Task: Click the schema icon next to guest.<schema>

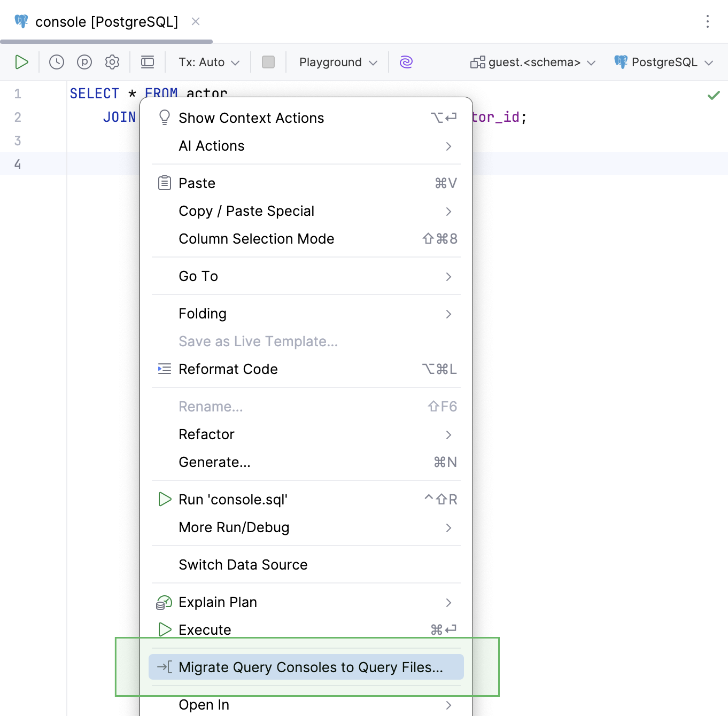Action: click(x=477, y=62)
